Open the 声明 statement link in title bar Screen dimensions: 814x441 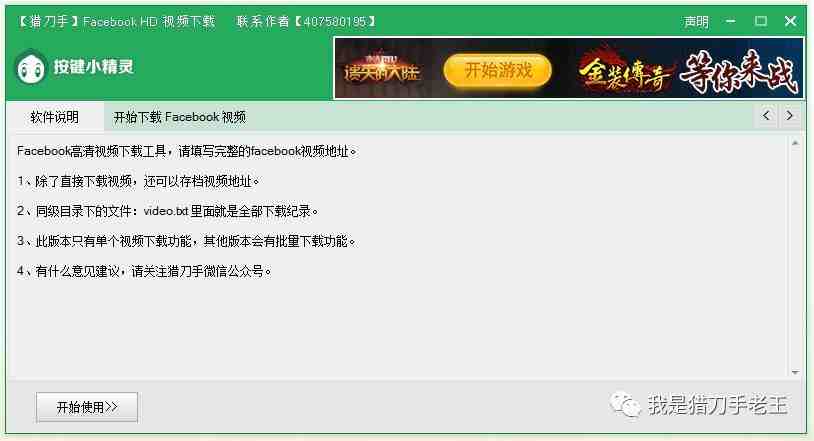[x=696, y=21]
